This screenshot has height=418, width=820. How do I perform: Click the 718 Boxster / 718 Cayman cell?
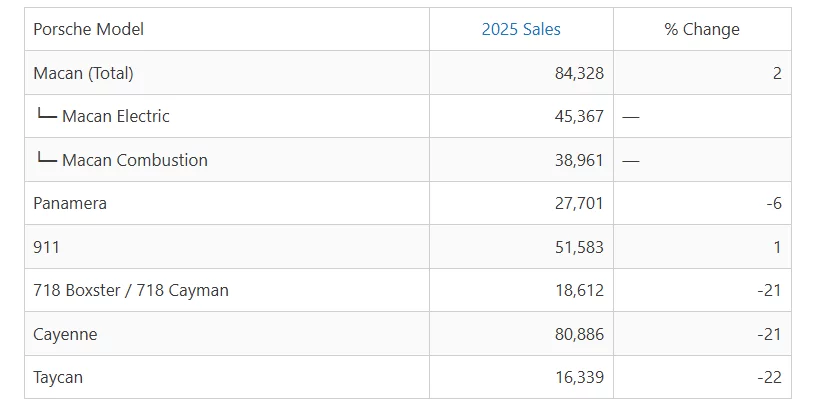point(131,290)
